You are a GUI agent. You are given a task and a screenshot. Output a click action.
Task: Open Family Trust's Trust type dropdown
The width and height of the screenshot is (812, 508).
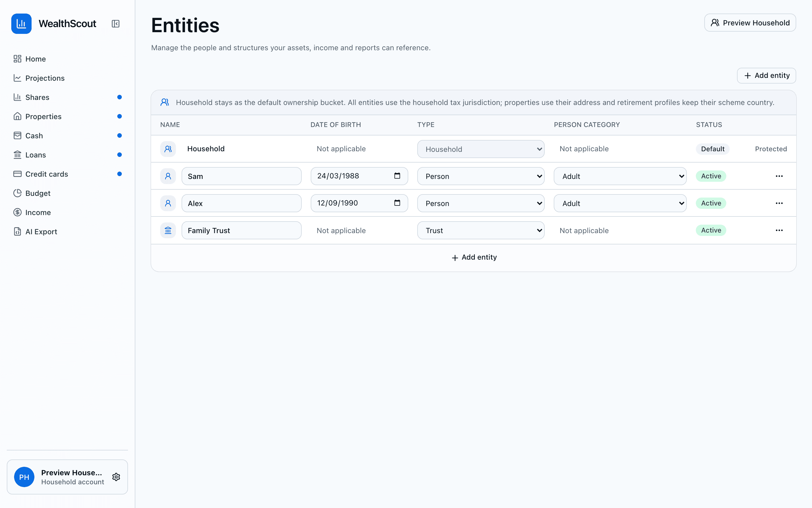pyautogui.click(x=481, y=231)
